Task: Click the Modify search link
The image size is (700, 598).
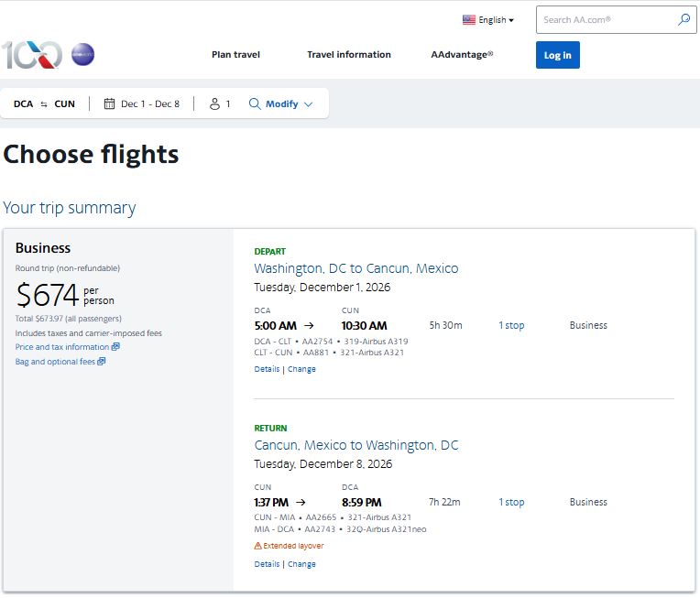Action: (x=281, y=103)
